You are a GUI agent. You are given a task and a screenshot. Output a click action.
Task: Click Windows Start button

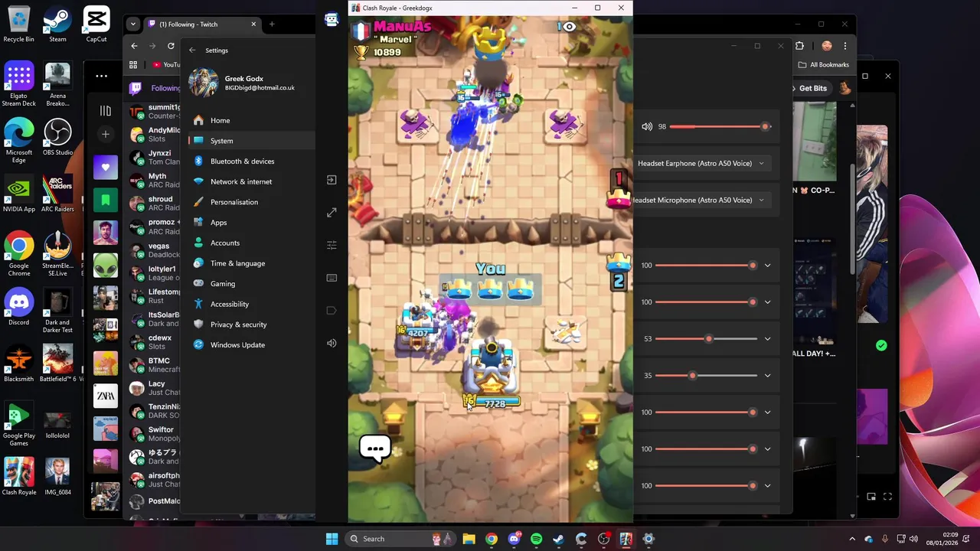point(332,539)
